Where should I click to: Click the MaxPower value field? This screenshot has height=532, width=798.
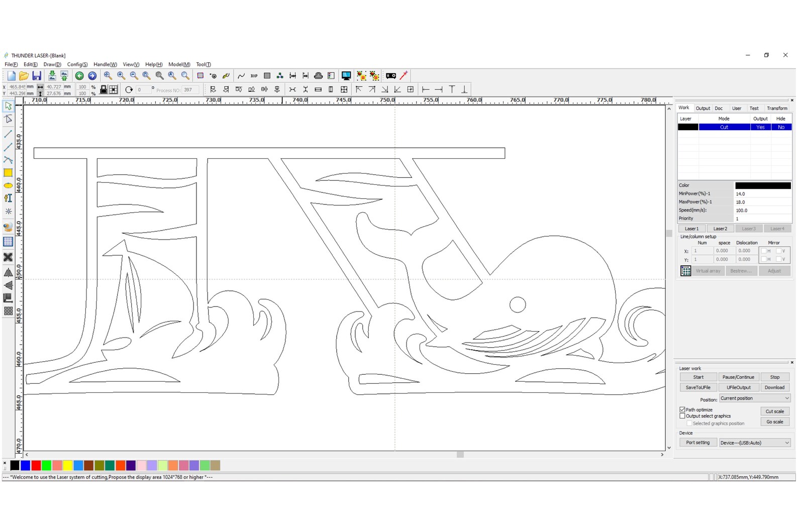pyautogui.click(x=763, y=202)
